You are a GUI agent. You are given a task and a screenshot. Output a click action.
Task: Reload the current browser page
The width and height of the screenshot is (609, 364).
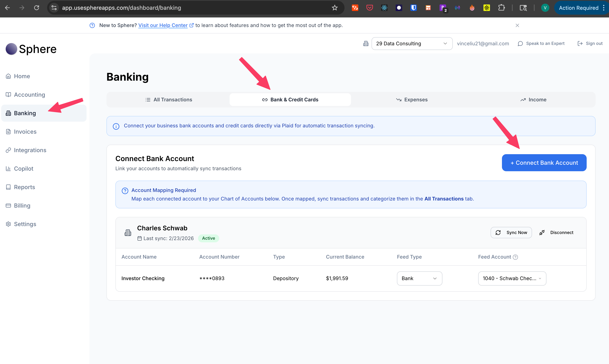[37, 8]
